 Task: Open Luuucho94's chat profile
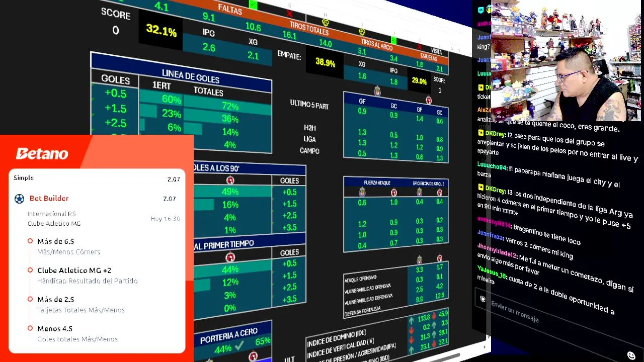coord(492,166)
